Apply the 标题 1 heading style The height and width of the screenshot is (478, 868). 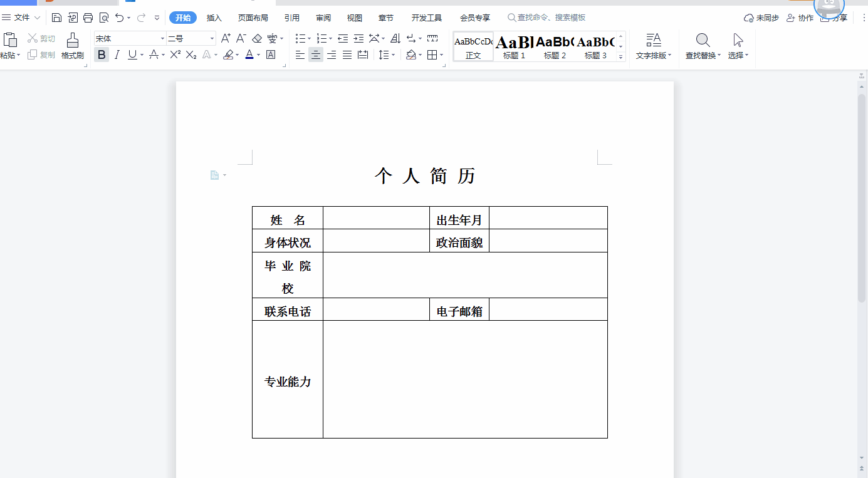click(514, 46)
